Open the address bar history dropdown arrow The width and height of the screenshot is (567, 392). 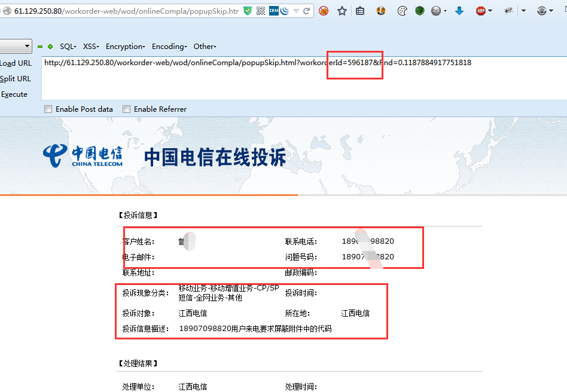tap(296, 11)
